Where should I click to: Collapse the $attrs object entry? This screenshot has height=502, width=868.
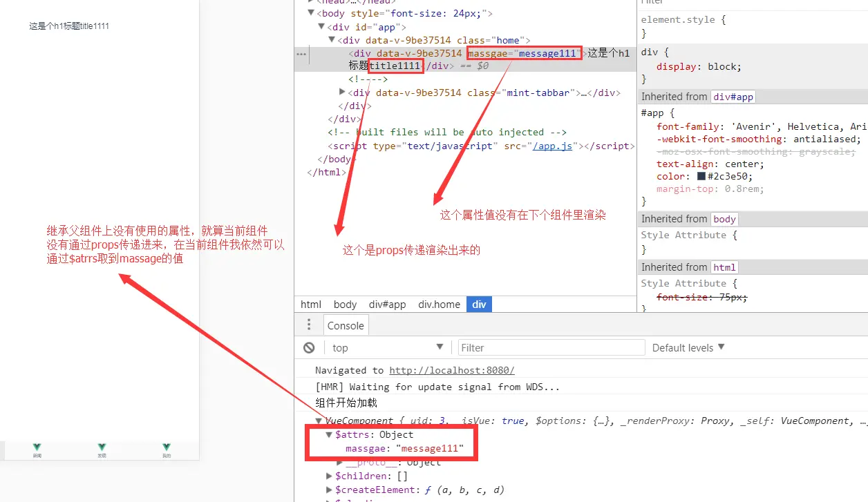[x=330, y=435]
